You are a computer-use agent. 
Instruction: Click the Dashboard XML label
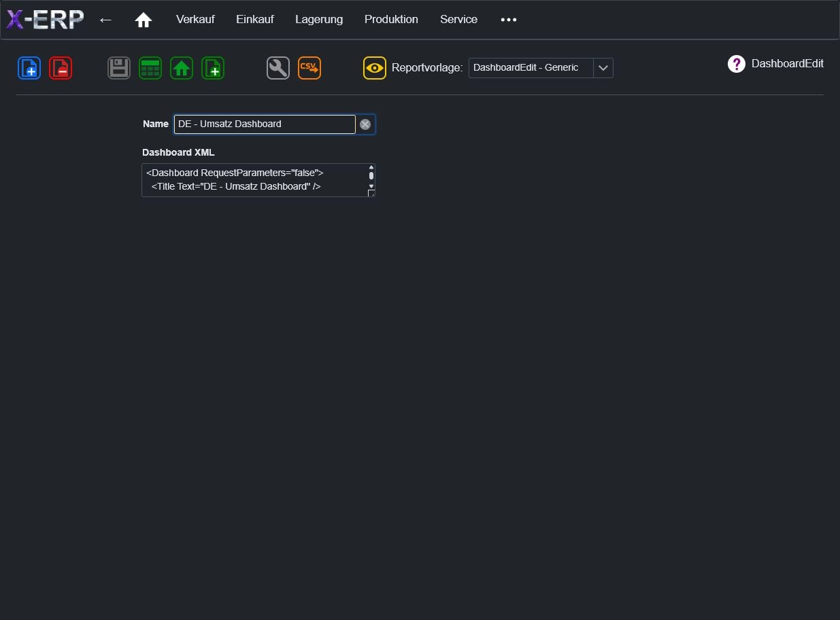click(x=178, y=152)
